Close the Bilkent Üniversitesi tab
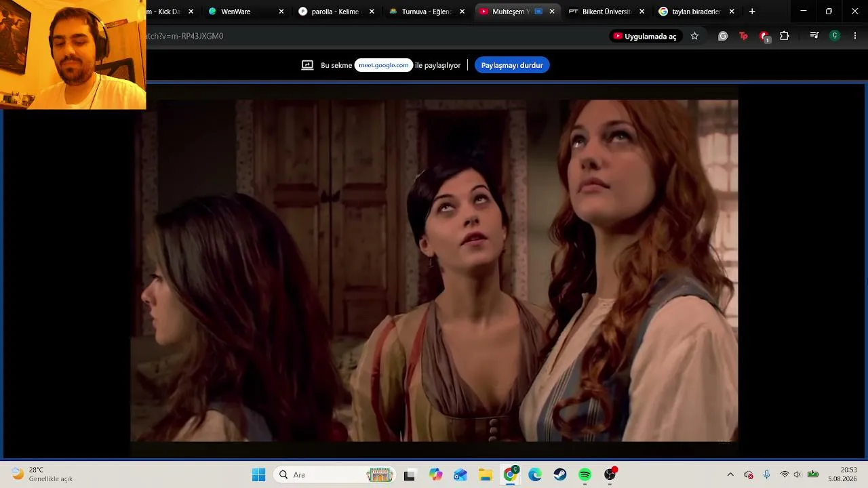868x488 pixels. [642, 12]
